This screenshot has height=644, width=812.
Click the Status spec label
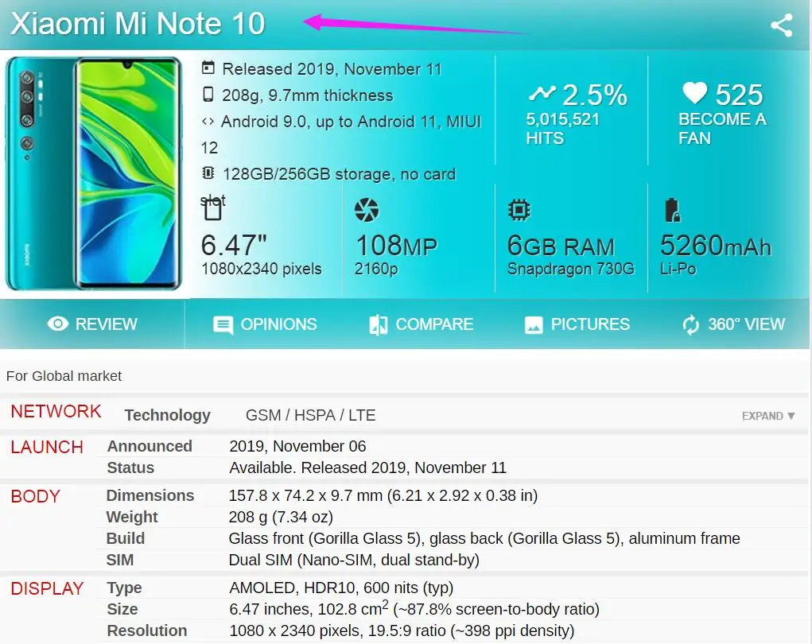click(130, 467)
